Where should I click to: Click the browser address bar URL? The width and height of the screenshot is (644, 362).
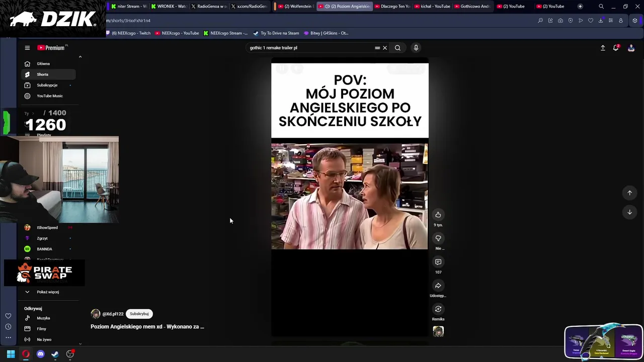pos(128,21)
